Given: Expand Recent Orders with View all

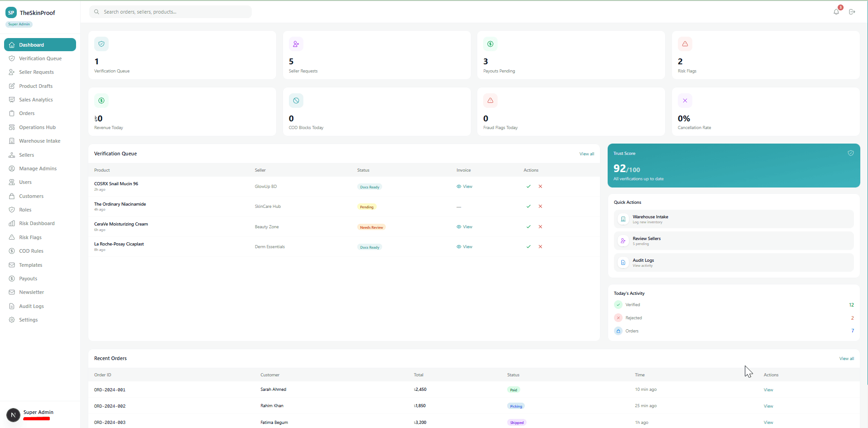Looking at the screenshot, I should point(846,358).
